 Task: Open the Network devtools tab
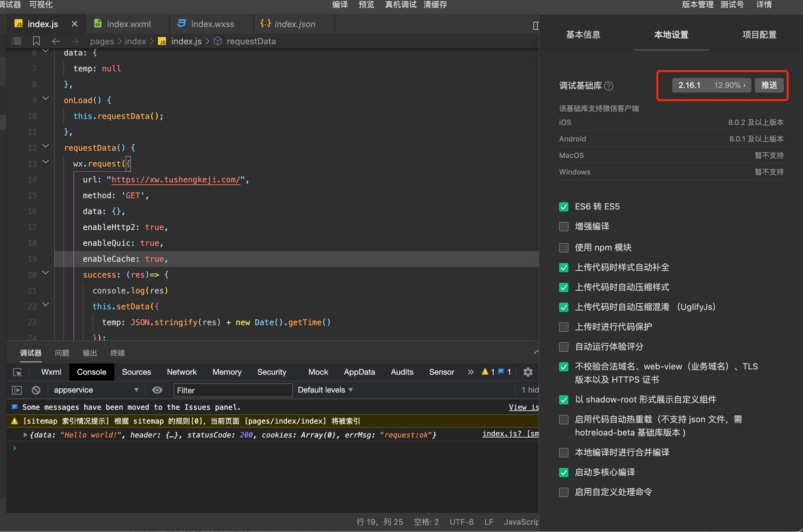[181, 372]
